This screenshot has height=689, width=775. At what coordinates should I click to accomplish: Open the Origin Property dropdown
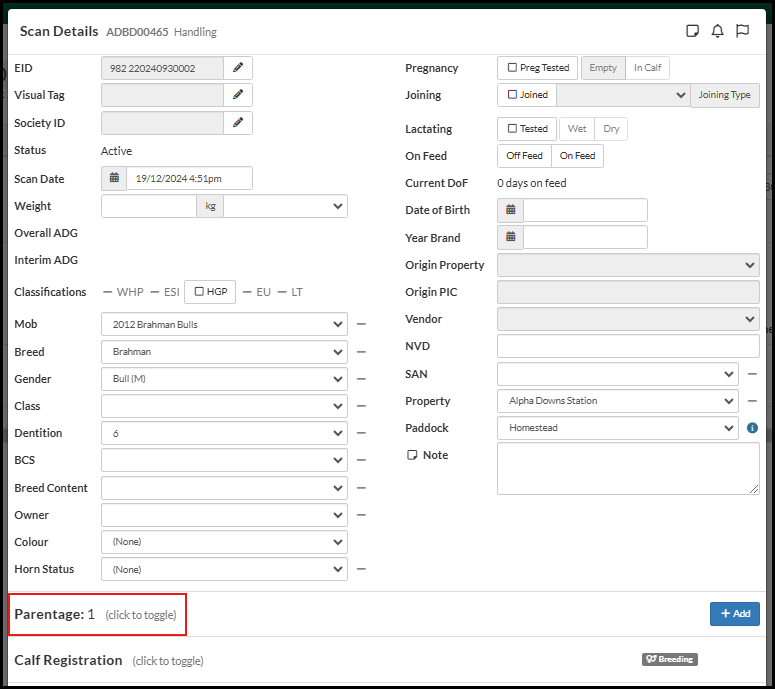(x=628, y=265)
